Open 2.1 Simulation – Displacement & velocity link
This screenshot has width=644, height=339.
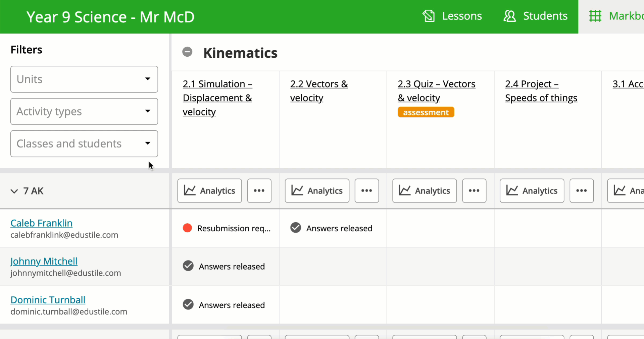(217, 98)
